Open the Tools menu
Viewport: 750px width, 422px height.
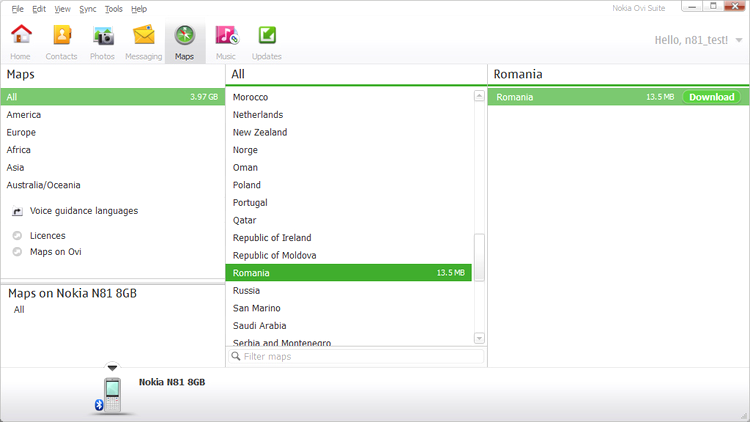(x=113, y=9)
